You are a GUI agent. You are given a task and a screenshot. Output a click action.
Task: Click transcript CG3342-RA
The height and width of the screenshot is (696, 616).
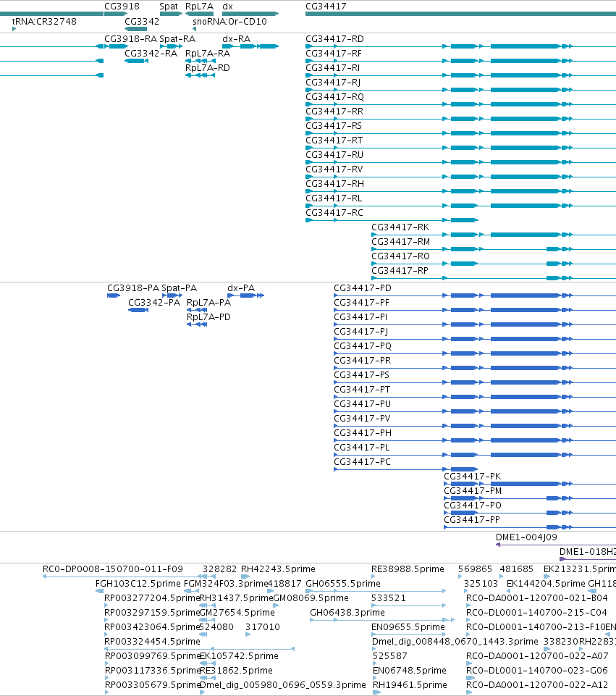pos(151,54)
